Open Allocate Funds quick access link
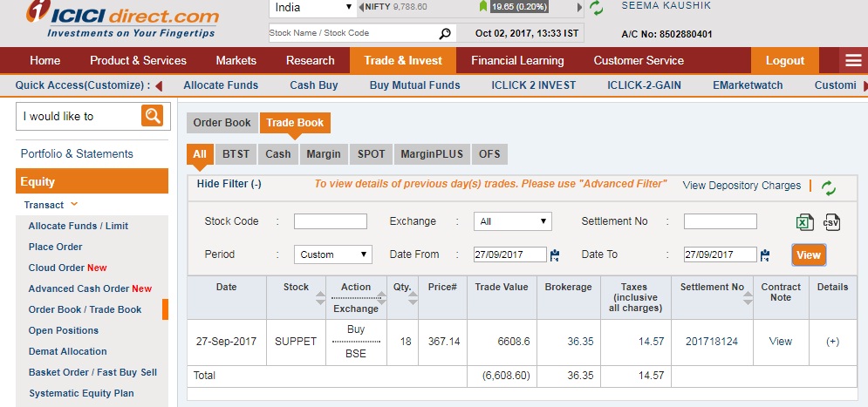868x407 pixels. pos(221,85)
